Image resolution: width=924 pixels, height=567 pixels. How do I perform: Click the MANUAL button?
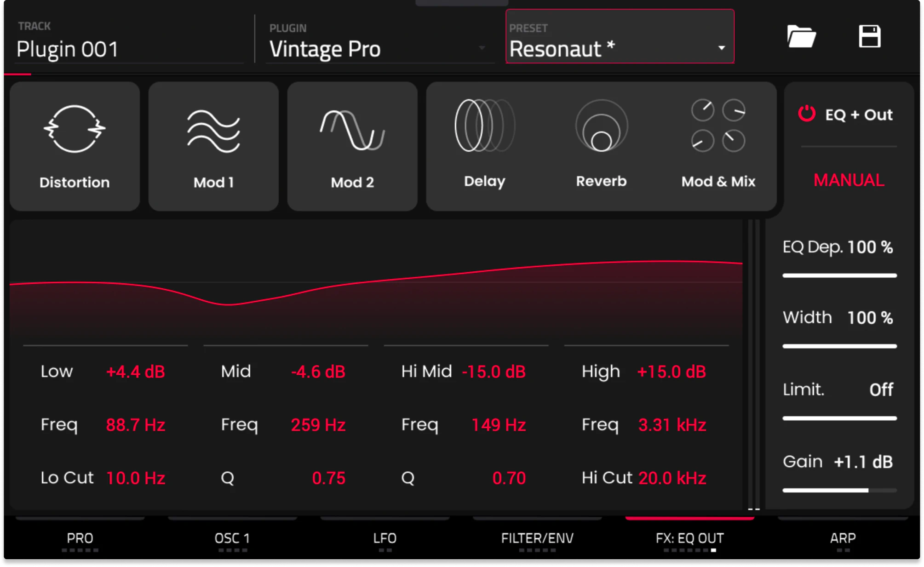[x=849, y=180]
